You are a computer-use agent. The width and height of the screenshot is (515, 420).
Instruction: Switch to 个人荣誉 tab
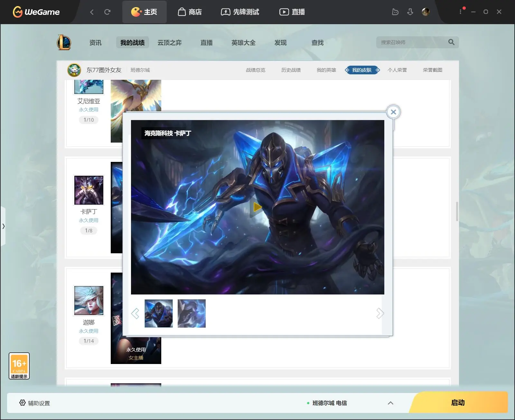[x=397, y=70]
